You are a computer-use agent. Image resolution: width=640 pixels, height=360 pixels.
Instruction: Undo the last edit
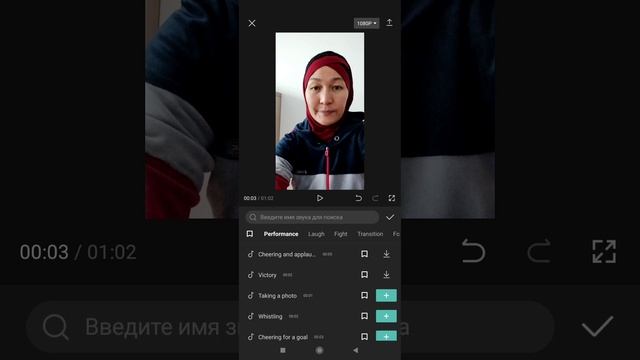point(358,198)
